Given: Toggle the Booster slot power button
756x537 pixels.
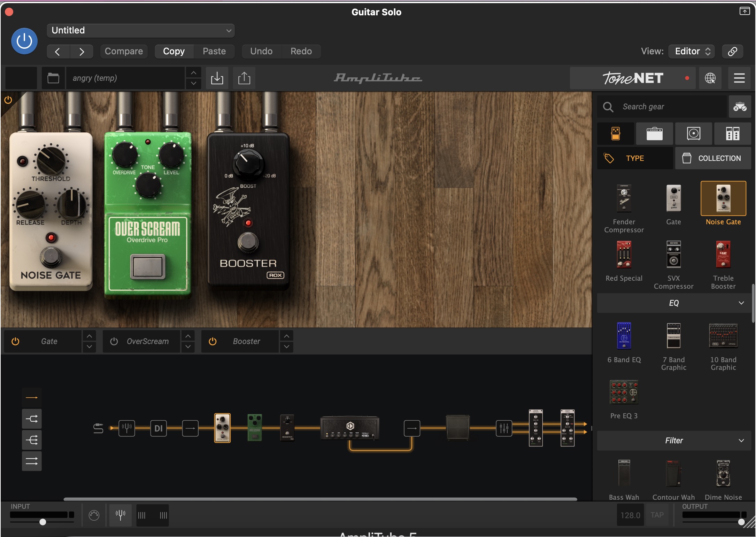Looking at the screenshot, I should coord(213,341).
